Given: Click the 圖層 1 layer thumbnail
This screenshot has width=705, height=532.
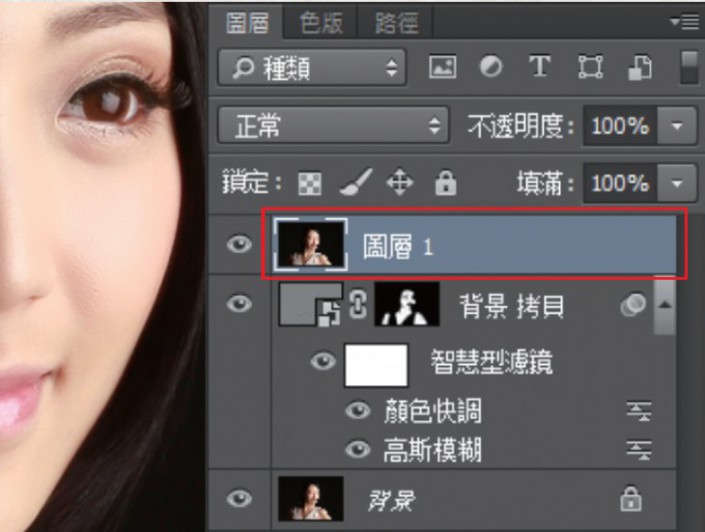Looking at the screenshot, I should point(311,245).
